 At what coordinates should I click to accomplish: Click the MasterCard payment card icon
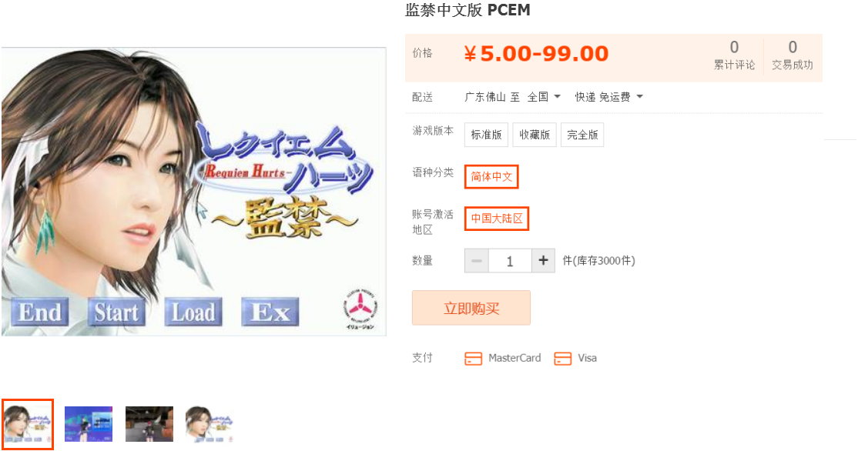point(474,359)
